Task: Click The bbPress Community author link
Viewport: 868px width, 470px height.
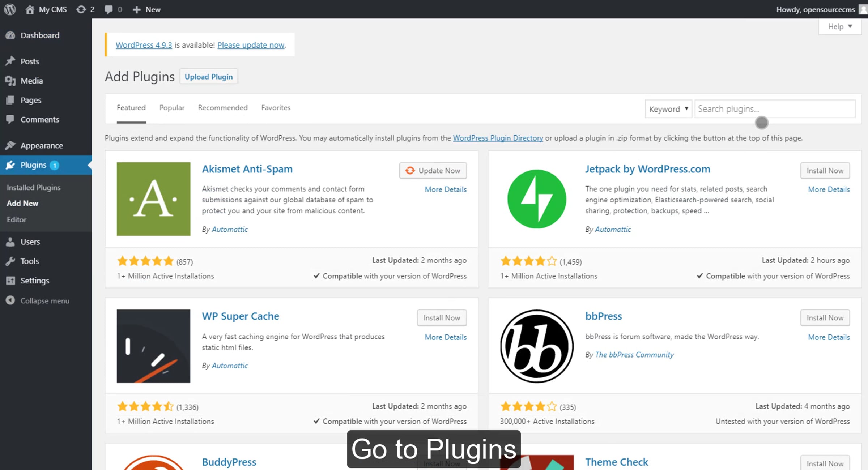Action: click(634, 355)
